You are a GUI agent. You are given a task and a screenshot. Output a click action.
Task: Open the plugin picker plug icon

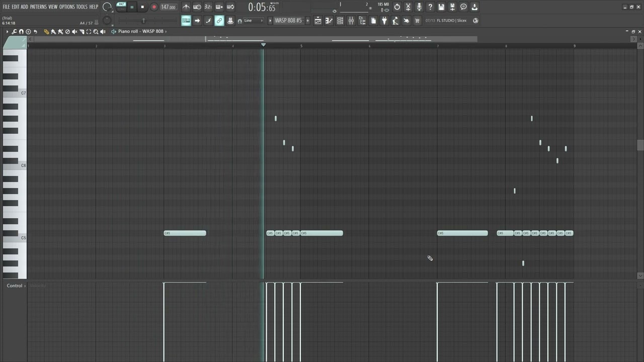[x=384, y=21]
